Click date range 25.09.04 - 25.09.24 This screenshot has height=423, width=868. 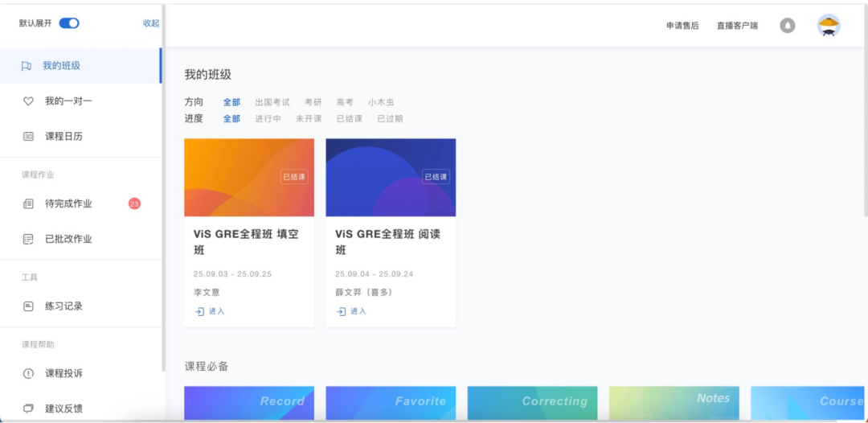[375, 274]
